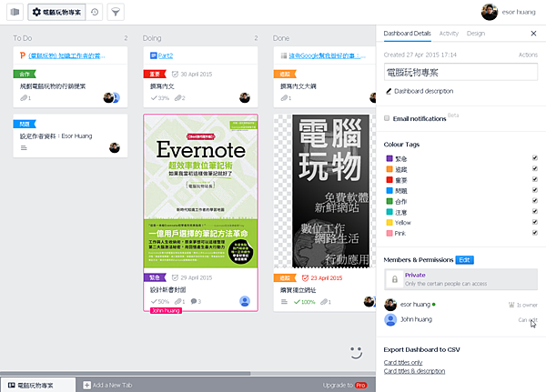546x392 pixels.
Task: Click the teal colour tag swatch
Action: pos(389,212)
